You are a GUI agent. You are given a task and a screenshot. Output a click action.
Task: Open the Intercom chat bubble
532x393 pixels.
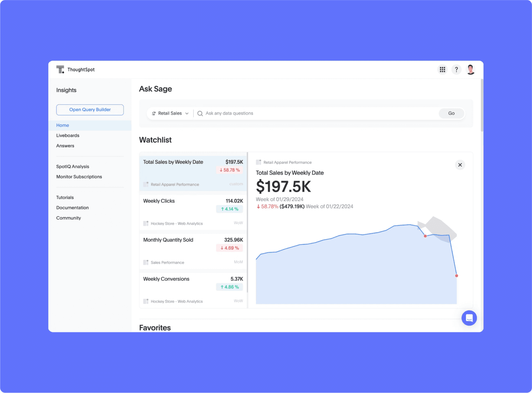pos(469,318)
